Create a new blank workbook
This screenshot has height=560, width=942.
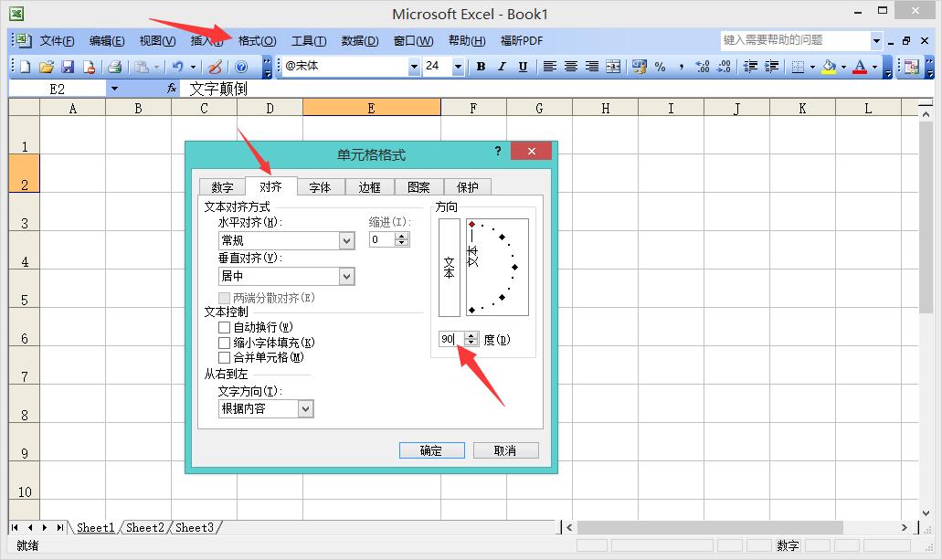[x=26, y=67]
